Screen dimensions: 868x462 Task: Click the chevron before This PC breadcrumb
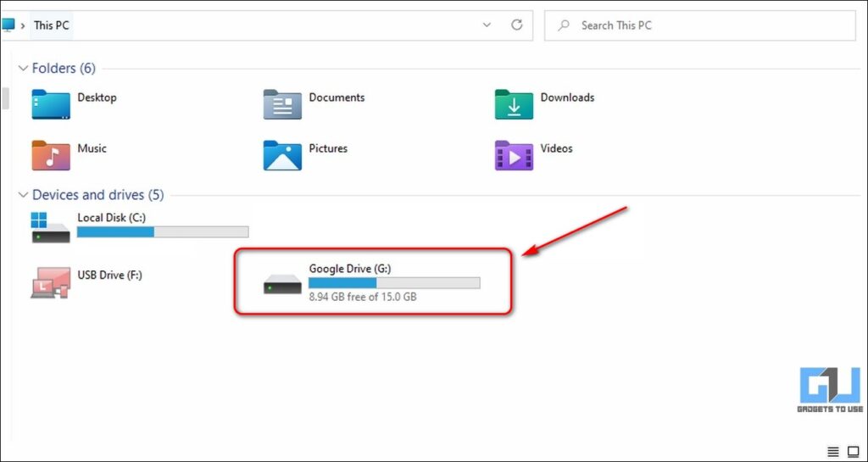pyautogui.click(x=23, y=25)
